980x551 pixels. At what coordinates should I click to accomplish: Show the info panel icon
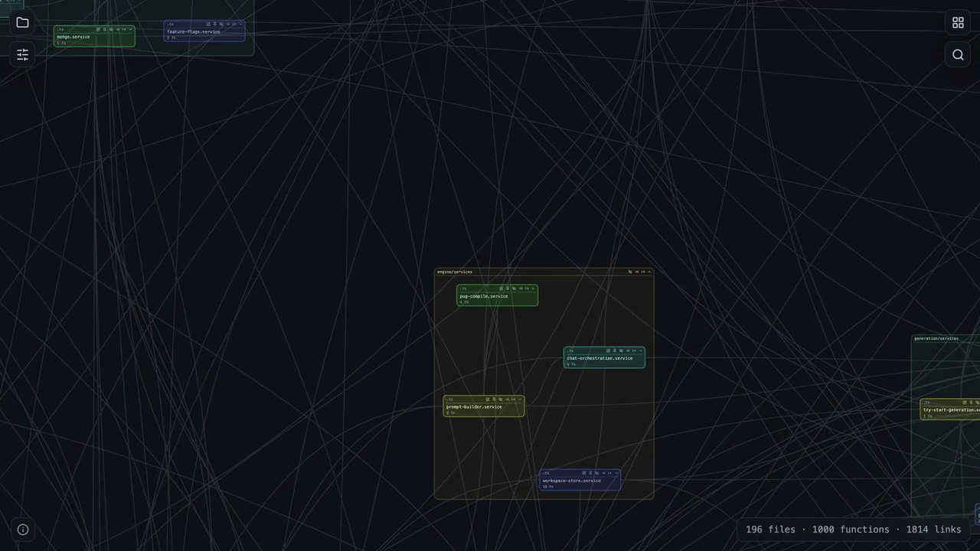(23, 530)
